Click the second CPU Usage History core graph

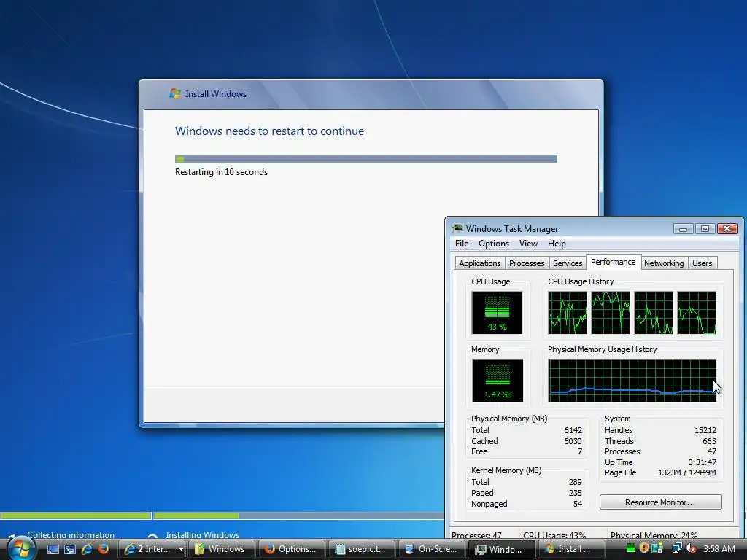(x=611, y=313)
